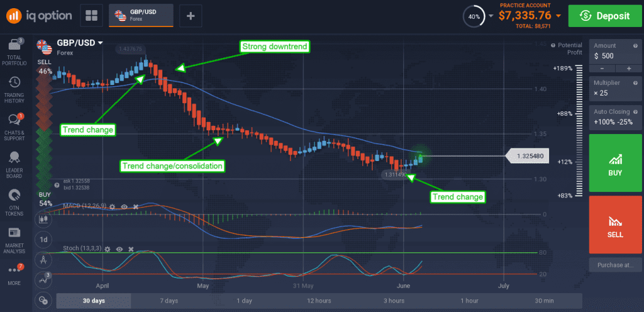Switch to the 1 day timeframe
This screenshot has width=644, height=312.
[x=244, y=301]
